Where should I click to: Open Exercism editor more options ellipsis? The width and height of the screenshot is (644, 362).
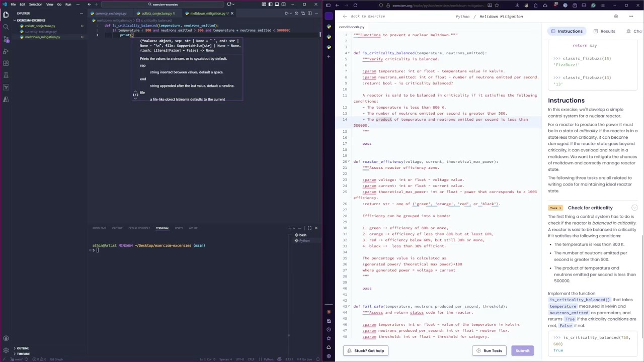[x=631, y=16]
